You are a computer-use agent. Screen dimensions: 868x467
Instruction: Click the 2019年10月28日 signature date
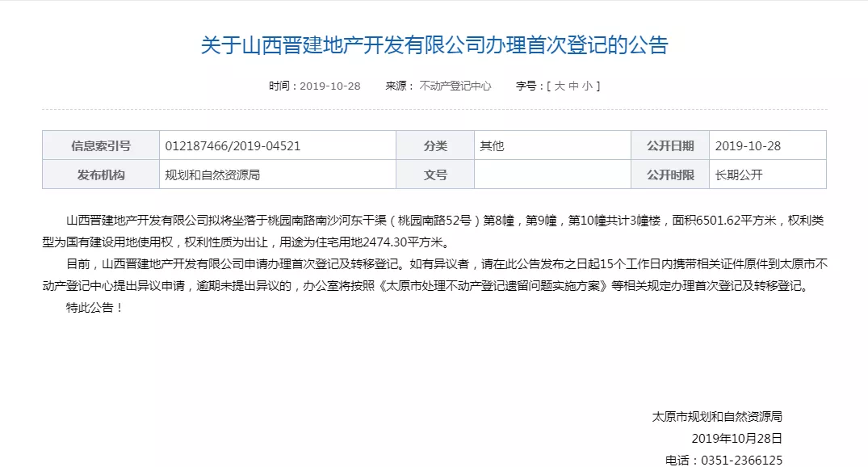click(737, 438)
